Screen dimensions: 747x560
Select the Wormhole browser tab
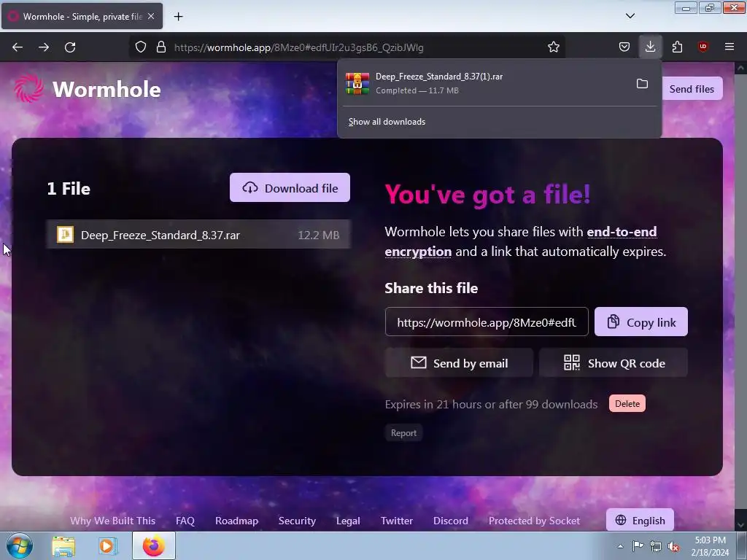point(82,16)
